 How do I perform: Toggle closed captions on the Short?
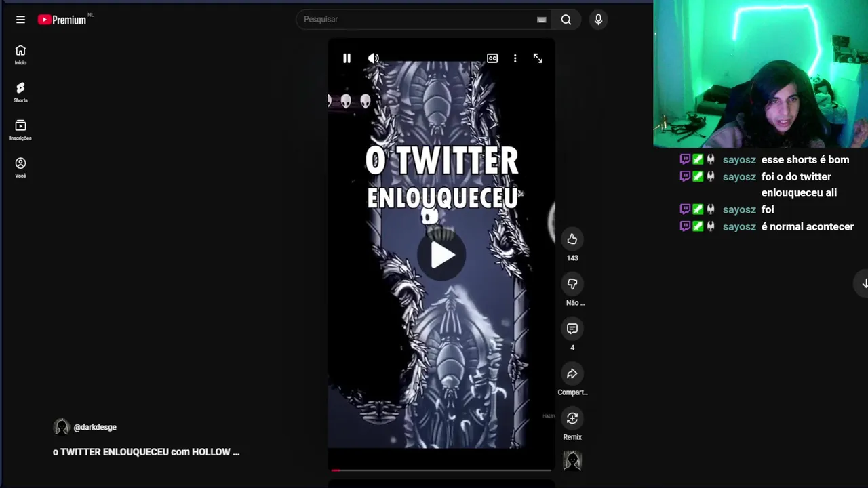tap(492, 58)
